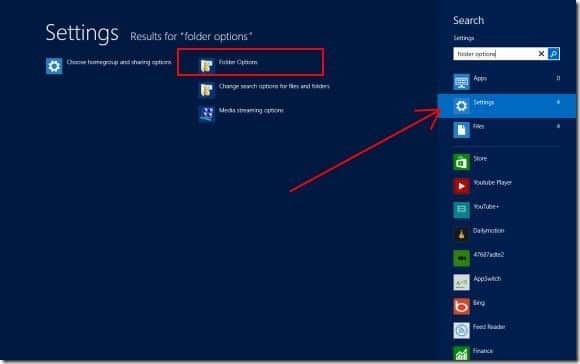Search within the Feed Reader app
This screenshot has height=364, width=580.
pyautogui.click(x=479, y=330)
